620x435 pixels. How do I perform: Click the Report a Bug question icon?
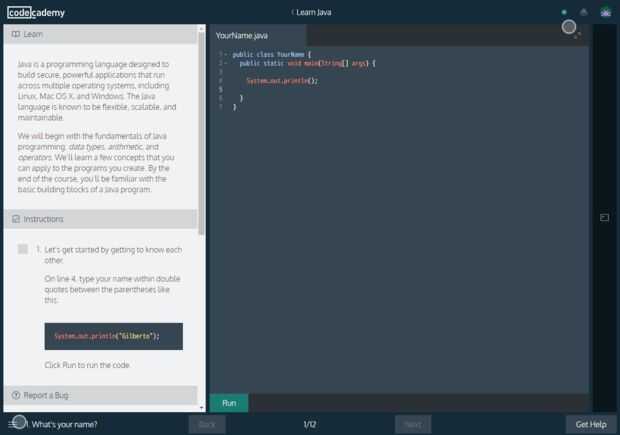coord(16,395)
